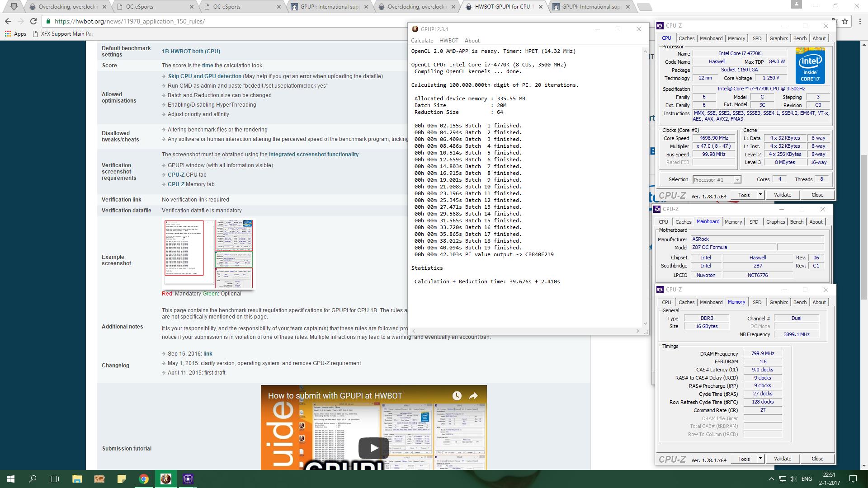
Task: Open volume control in system tray
Action: pos(793,479)
